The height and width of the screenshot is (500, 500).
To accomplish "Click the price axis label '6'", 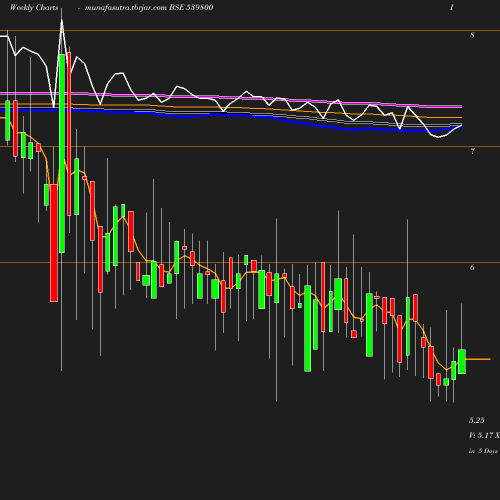I will 472,267.
